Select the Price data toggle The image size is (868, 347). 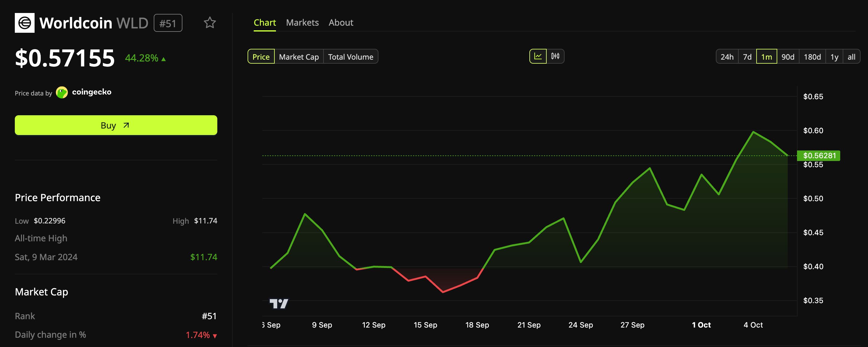pos(261,57)
